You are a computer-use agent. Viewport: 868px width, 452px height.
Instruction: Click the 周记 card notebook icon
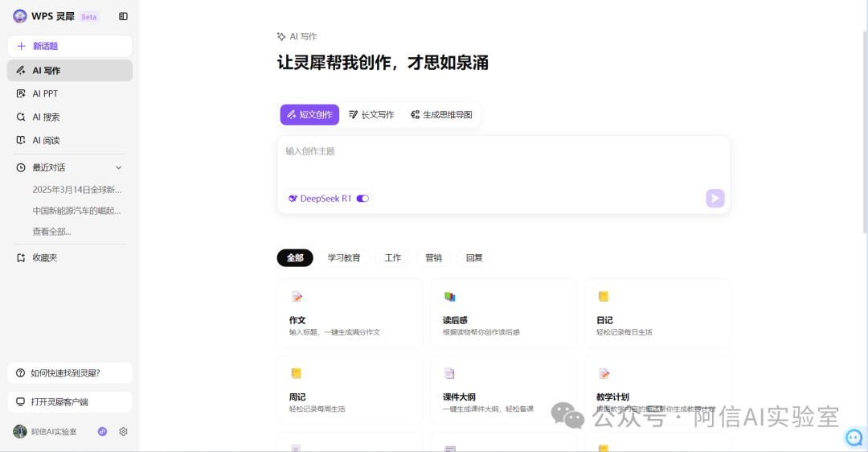pos(296,373)
